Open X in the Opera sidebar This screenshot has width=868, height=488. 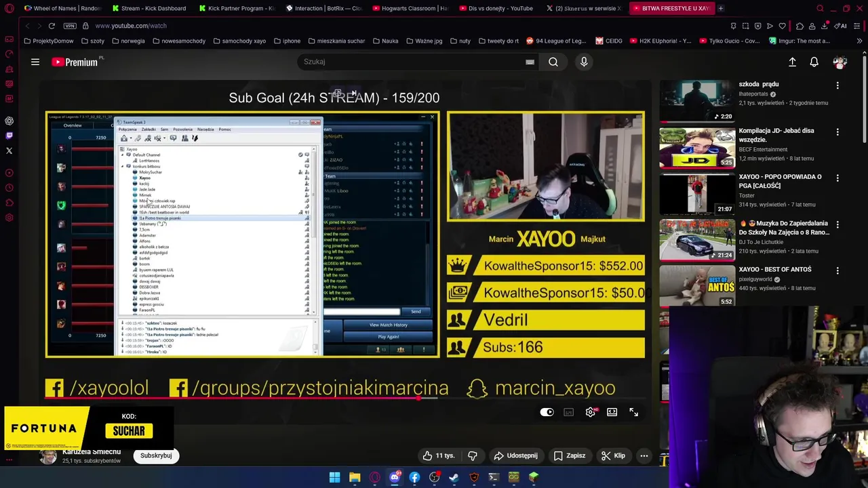coord(9,150)
